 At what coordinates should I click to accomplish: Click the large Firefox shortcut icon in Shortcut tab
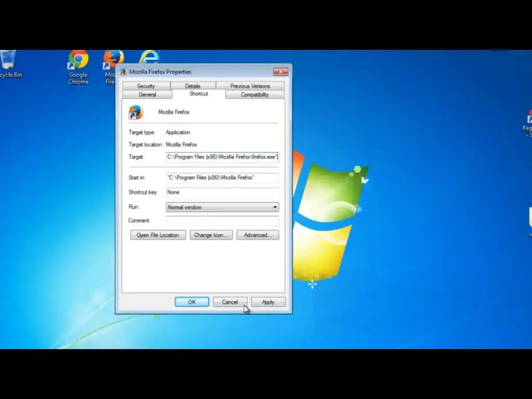pos(136,112)
